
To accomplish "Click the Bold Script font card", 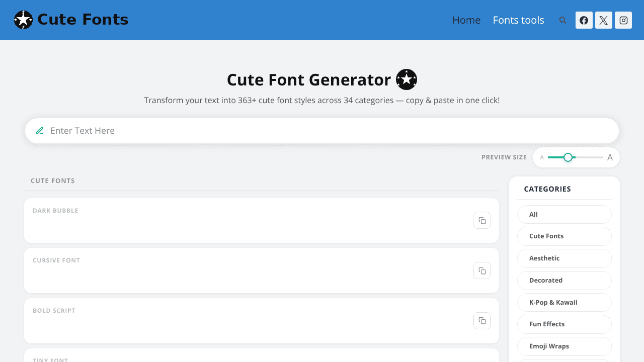I will click(x=262, y=321).
